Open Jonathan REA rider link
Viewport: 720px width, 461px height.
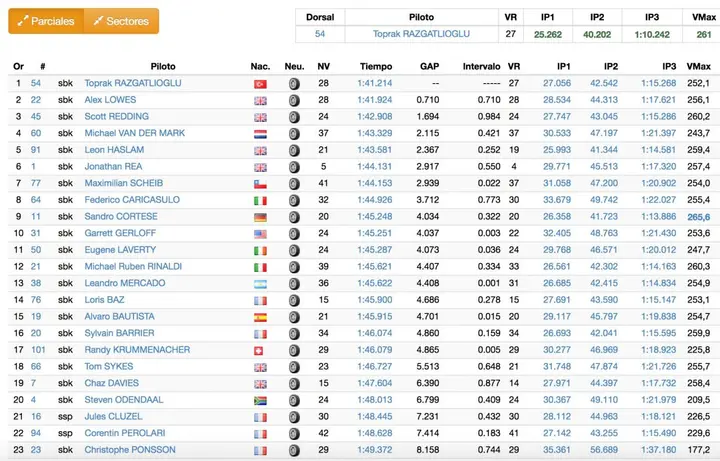pos(113,166)
